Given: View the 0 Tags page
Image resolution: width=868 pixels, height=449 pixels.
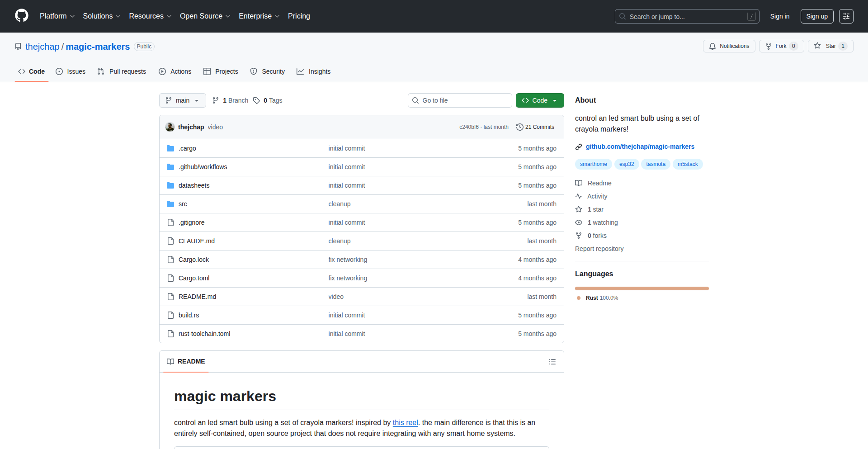Looking at the screenshot, I should point(268,100).
